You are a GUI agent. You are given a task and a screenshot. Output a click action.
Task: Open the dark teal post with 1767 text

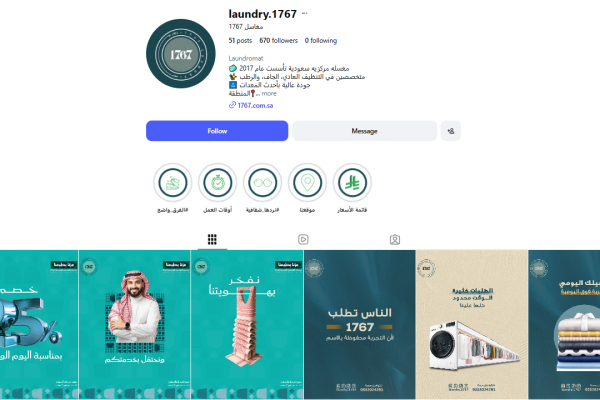(360, 325)
